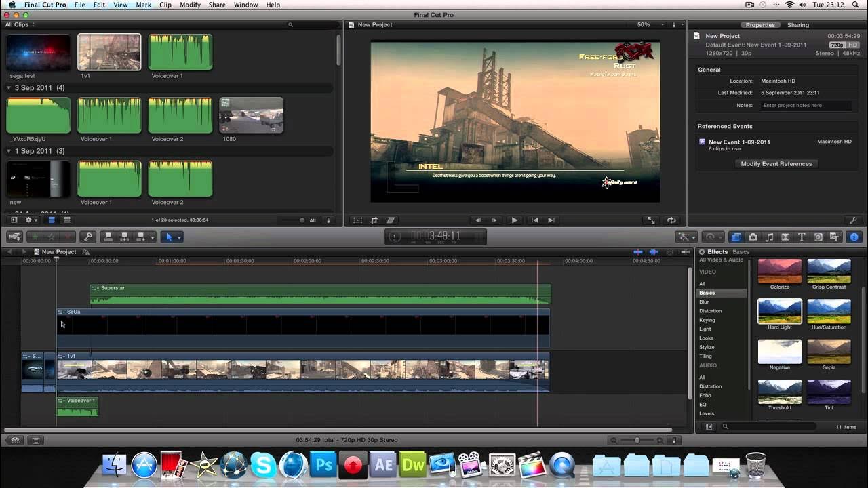The height and width of the screenshot is (488, 868).
Task: Toggle the Inspector info button
Action: 854,237
